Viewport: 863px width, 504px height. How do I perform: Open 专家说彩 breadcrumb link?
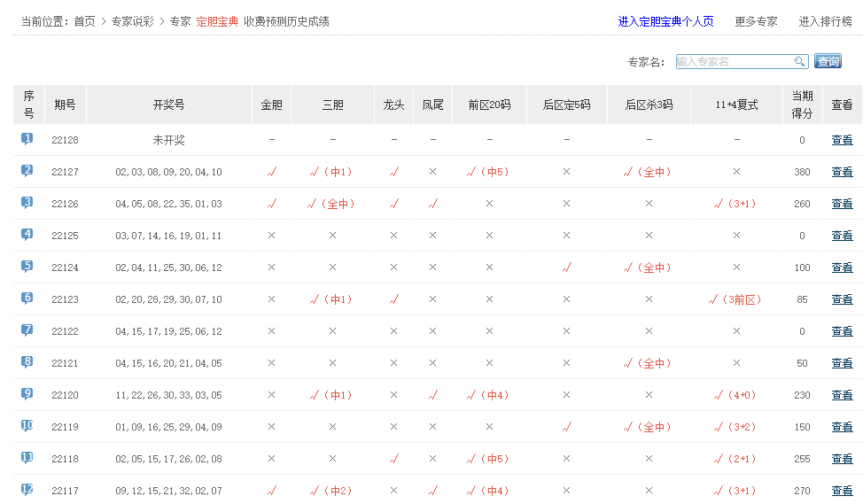point(133,21)
